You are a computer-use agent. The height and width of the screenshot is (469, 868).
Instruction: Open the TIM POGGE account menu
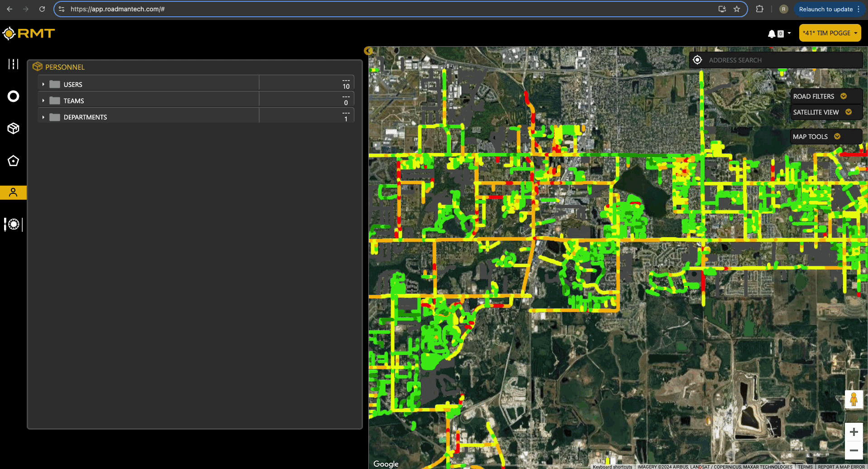tap(830, 33)
